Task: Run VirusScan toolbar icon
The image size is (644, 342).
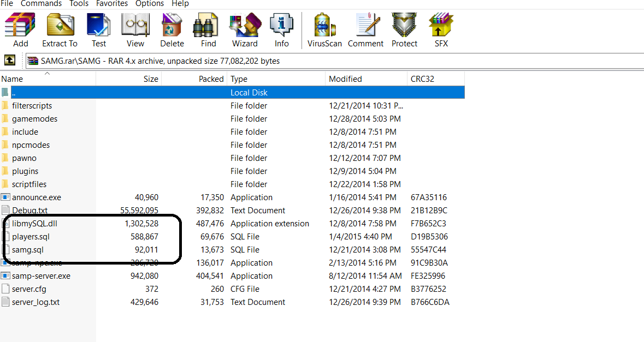Action: [324, 25]
